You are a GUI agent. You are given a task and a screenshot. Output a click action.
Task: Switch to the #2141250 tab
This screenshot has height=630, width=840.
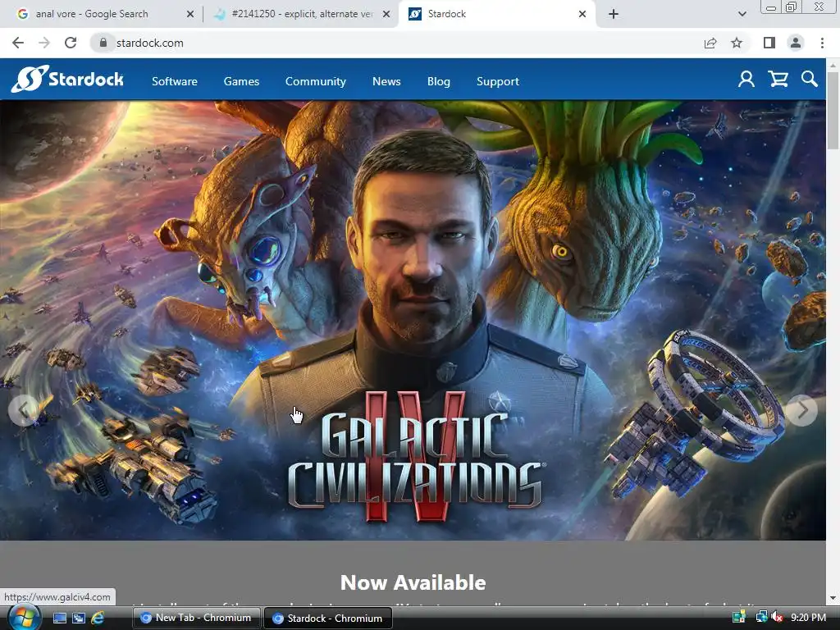[x=302, y=14]
